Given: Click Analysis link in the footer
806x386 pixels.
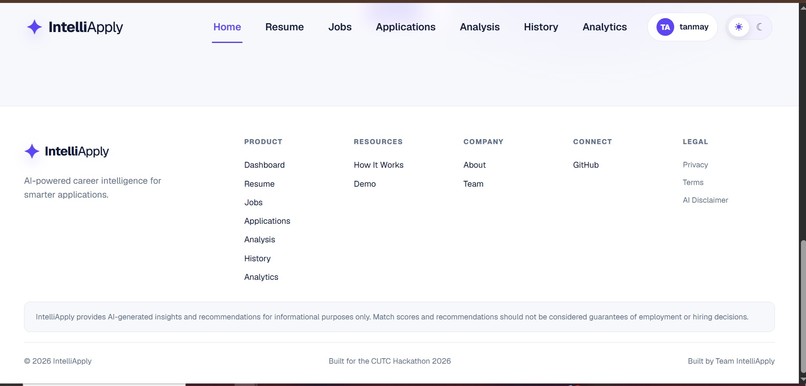Looking at the screenshot, I should tap(260, 240).
